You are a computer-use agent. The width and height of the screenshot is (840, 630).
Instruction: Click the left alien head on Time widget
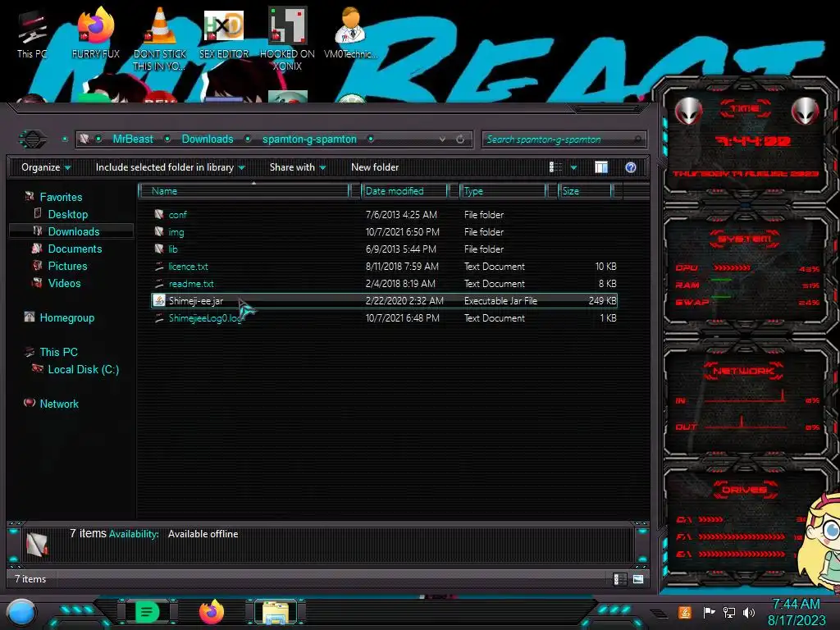pos(688,111)
